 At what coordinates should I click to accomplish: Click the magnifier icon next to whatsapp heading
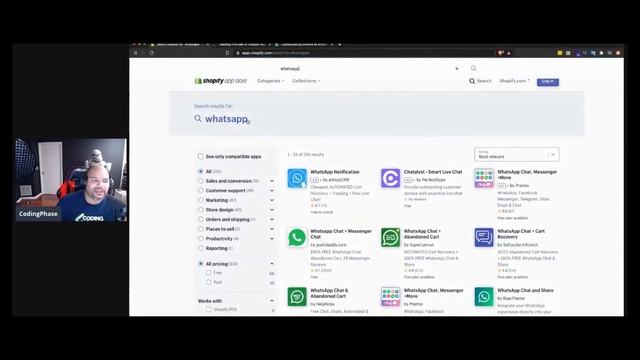(x=198, y=119)
